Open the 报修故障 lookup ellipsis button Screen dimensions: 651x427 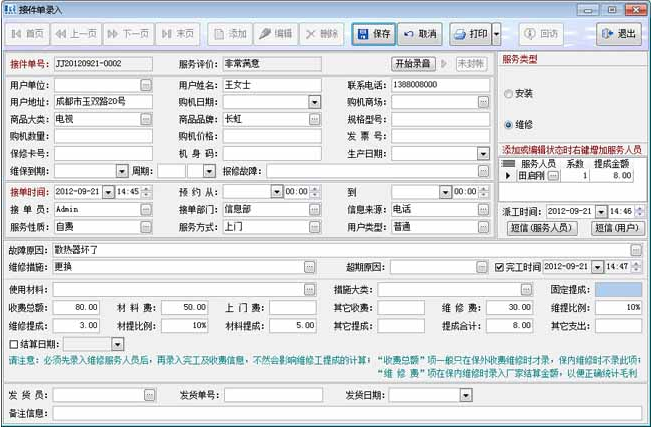483,171
